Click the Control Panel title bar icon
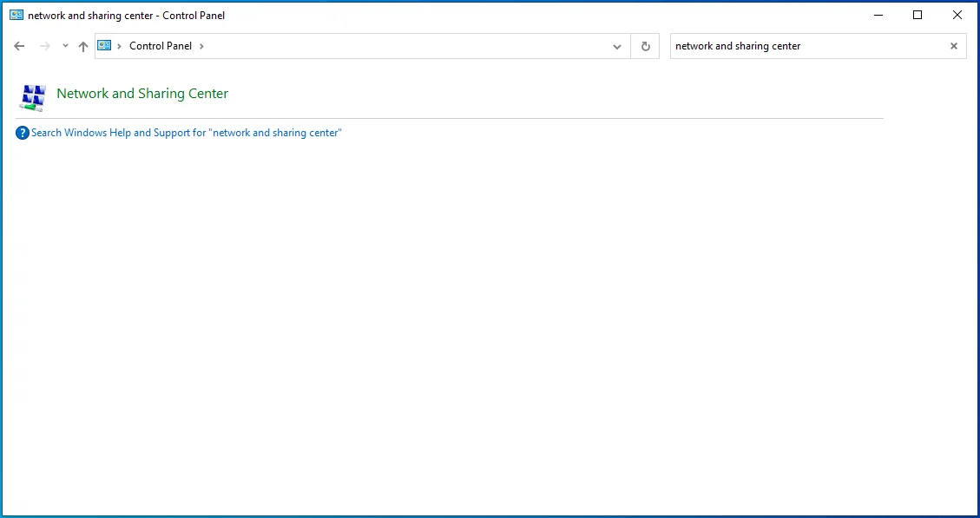This screenshot has height=518, width=980. point(16,15)
